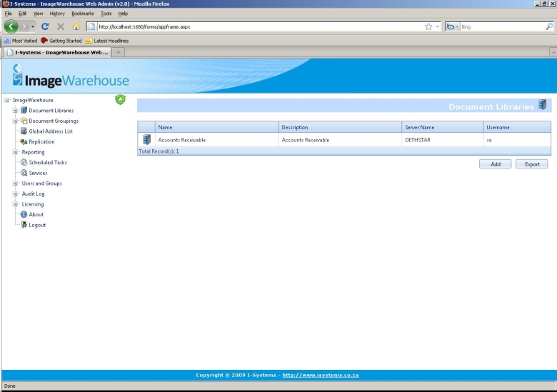Screen dimensions: 557x392
Task: Sort by the Username column header
Action: [517, 127]
